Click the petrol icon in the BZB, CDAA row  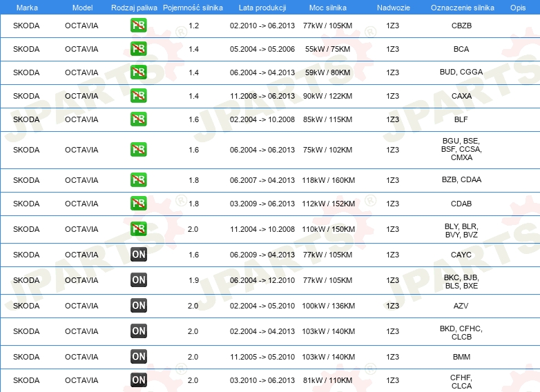tap(138, 179)
